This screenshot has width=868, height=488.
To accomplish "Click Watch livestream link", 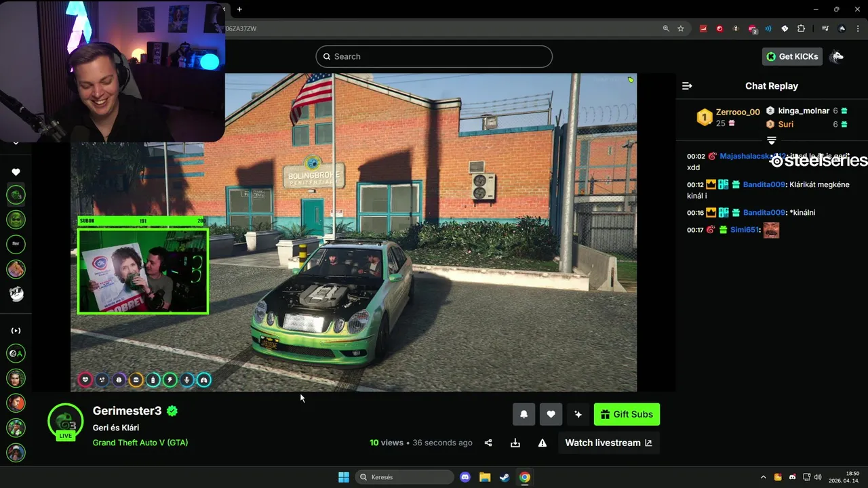I will coord(608,443).
